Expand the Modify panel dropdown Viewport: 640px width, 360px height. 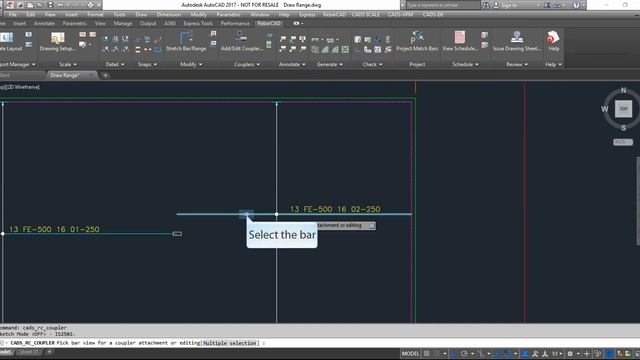pos(191,64)
